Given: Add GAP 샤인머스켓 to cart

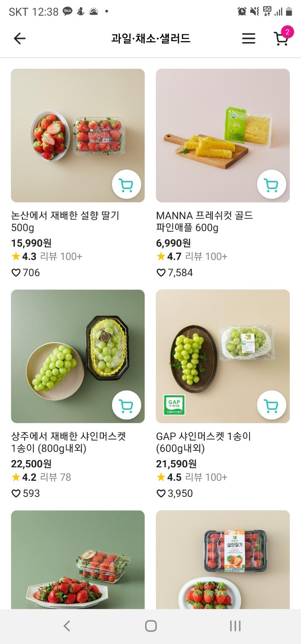Looking at the screenshot, I should (x=272, y=405).
